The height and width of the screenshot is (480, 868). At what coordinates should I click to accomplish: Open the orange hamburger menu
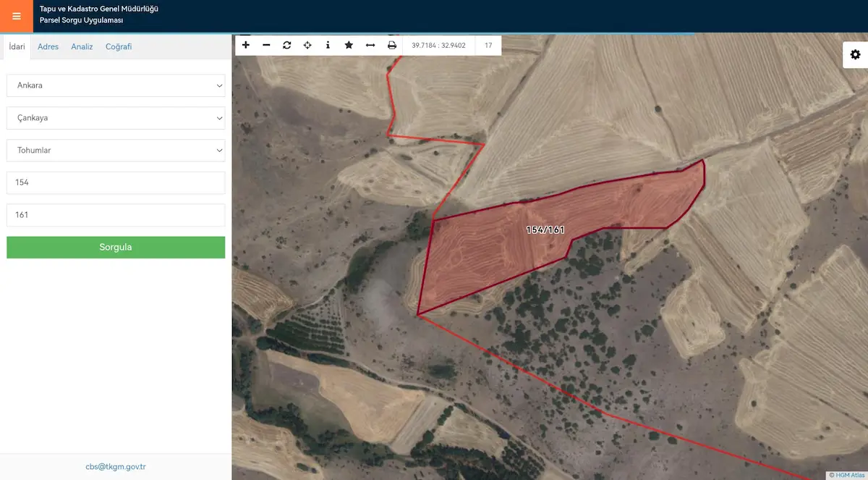click(x=17, y=16)
